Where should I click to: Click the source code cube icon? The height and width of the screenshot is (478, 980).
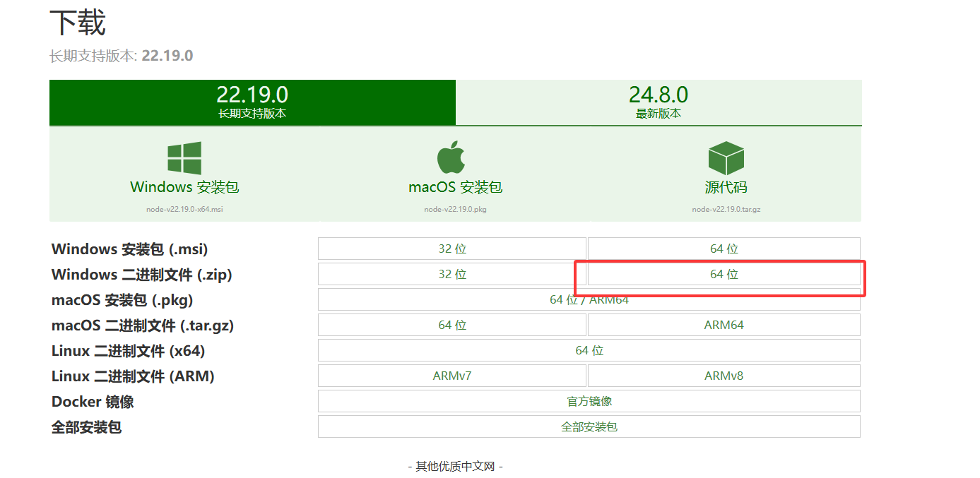coord(726,158)
